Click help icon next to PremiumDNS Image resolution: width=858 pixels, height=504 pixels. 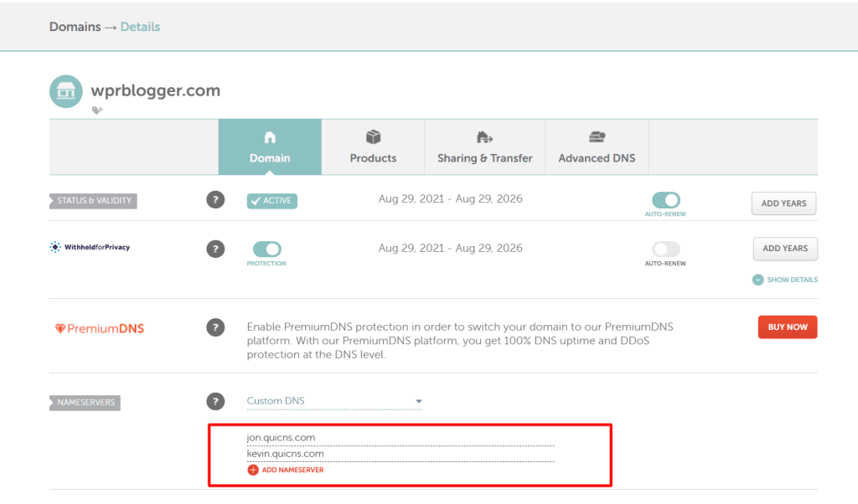(215, 327)
